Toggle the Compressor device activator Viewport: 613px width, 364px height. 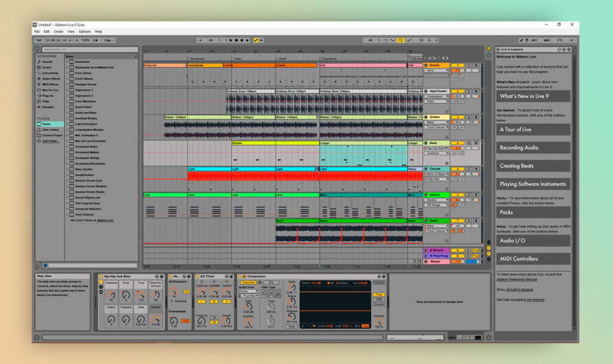pos(240,277)
